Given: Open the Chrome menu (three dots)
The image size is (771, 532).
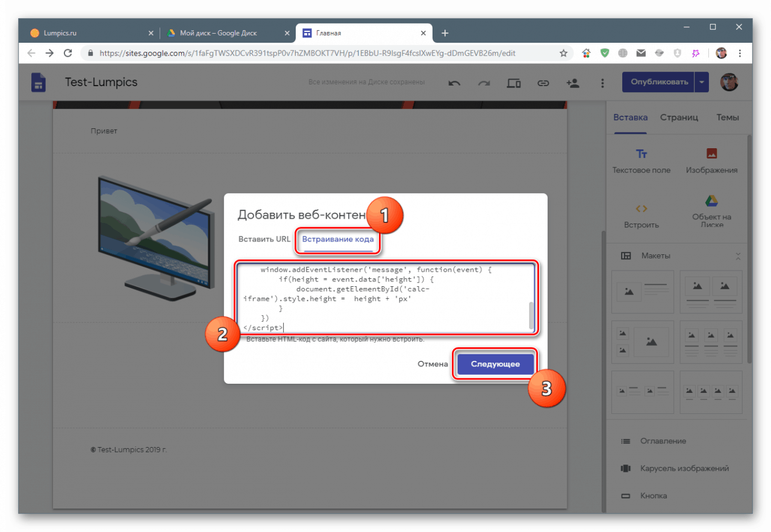Looking at the screenshot, I should point(739,53).
